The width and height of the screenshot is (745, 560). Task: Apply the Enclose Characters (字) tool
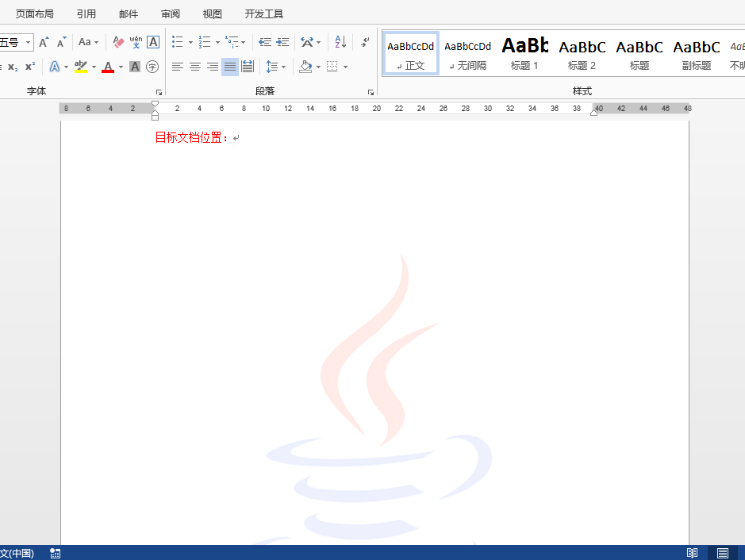(x=152, y=67)
